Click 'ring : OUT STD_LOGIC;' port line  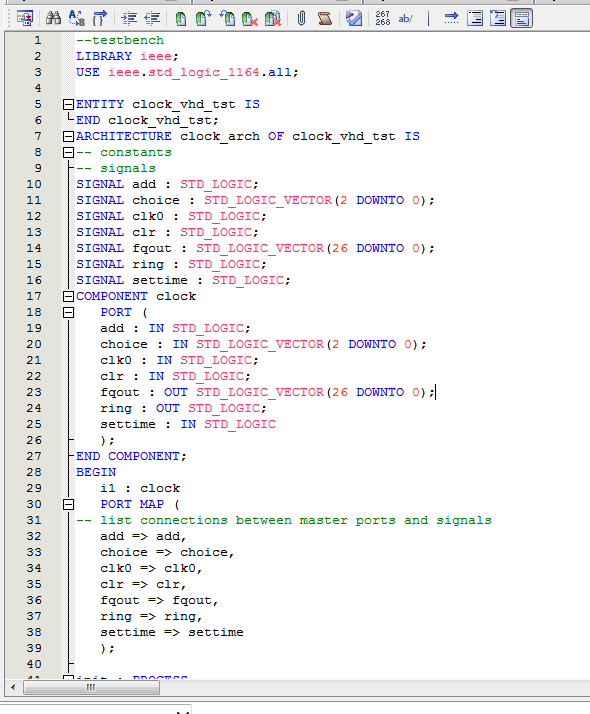(183, 408)
